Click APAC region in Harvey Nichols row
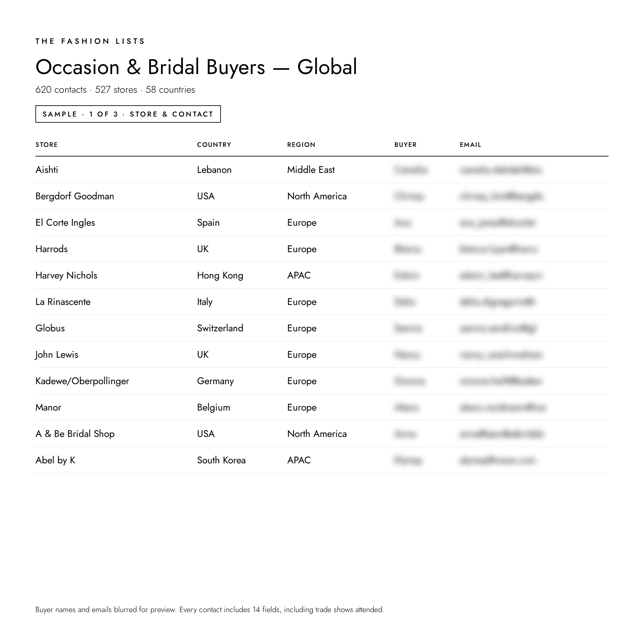 coord(299,275)
